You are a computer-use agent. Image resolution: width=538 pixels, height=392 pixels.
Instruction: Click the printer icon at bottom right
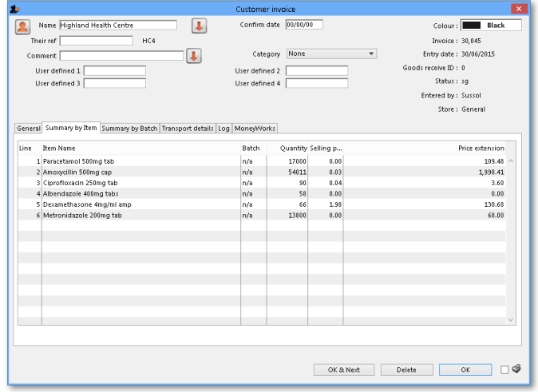pyautogui.click(x=516, y=369)
